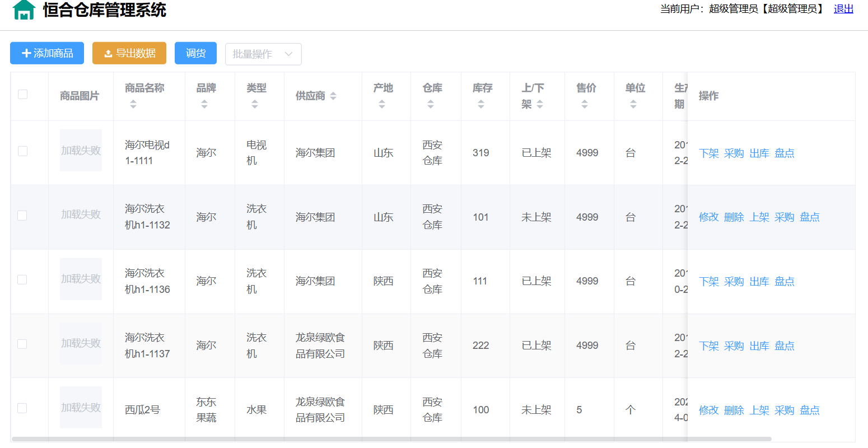Click the 商品图片 column header

(80, 96)
